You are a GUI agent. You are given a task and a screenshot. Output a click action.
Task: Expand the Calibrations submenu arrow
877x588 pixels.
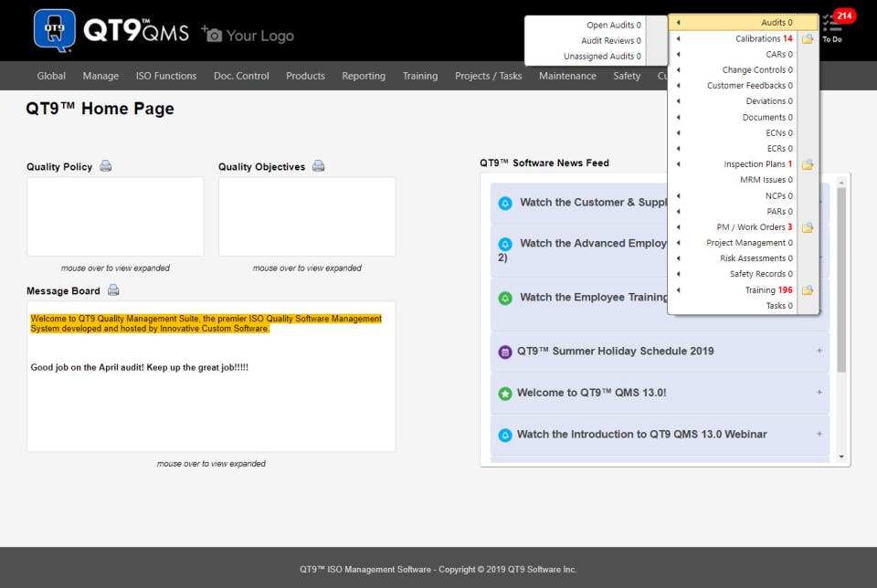pos(679,38)
